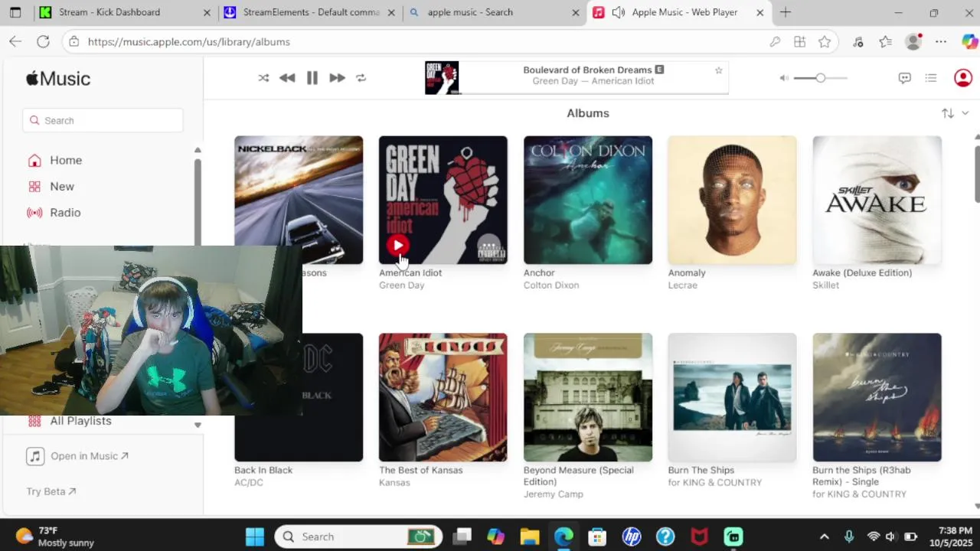
Task: Open the weather widget on taskbar
Action: [56, 536]
